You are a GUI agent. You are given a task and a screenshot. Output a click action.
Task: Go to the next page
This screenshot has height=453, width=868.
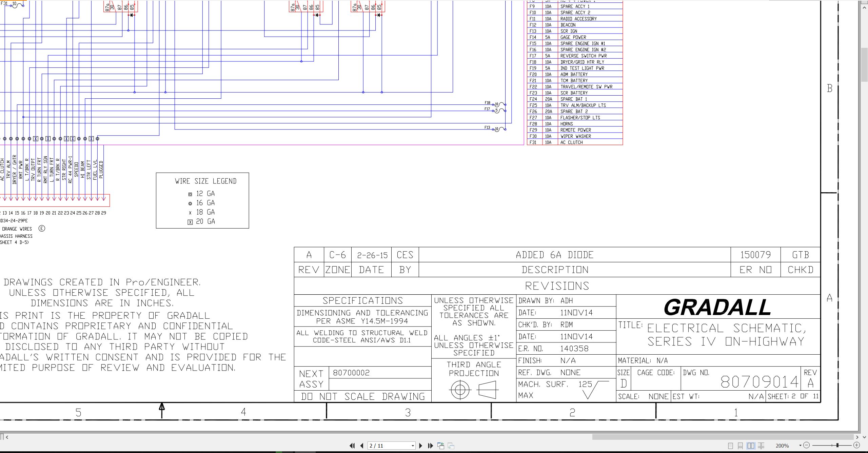click(x=421, y=446)
